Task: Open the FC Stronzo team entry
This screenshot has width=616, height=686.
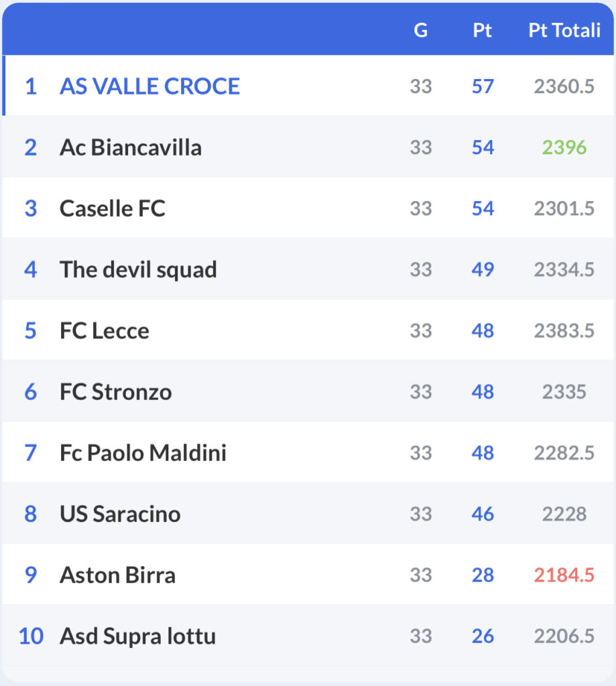Action: [115, 392]
